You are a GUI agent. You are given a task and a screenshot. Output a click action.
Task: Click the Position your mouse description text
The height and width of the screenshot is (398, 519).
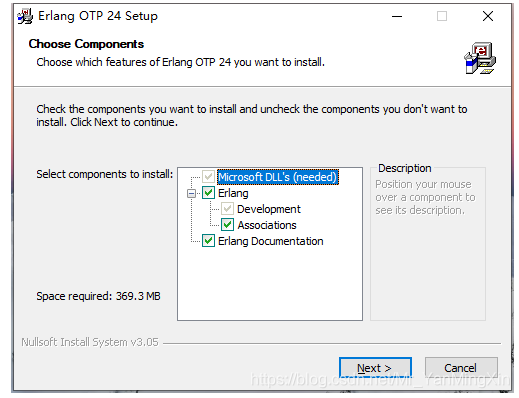point(425,197)
